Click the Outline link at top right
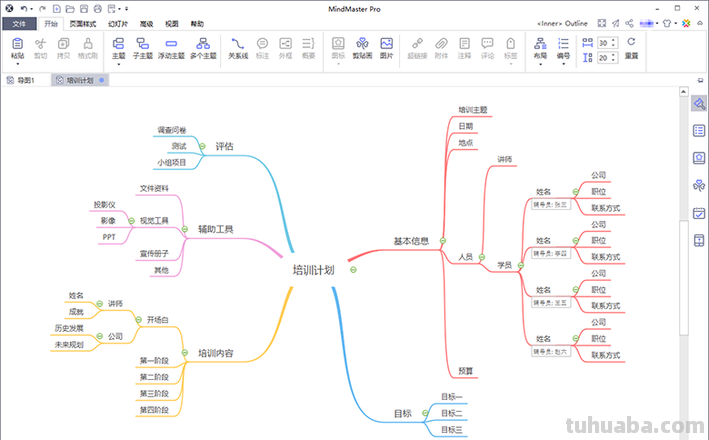The image size is (709, 440). tap(576, 24)
